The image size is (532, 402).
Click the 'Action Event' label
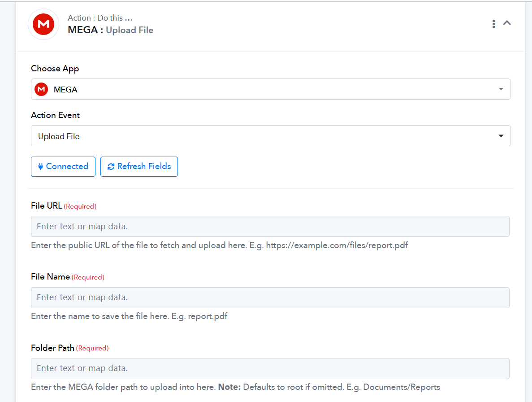coord(55,115)
